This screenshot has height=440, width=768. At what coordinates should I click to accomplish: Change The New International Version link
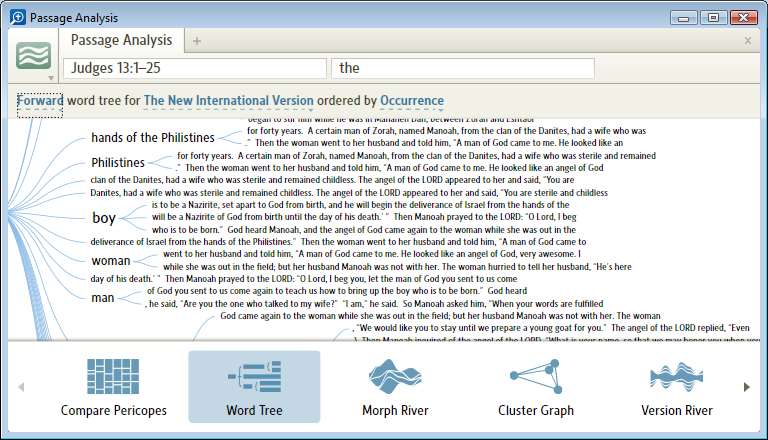[x=229, y=100]
